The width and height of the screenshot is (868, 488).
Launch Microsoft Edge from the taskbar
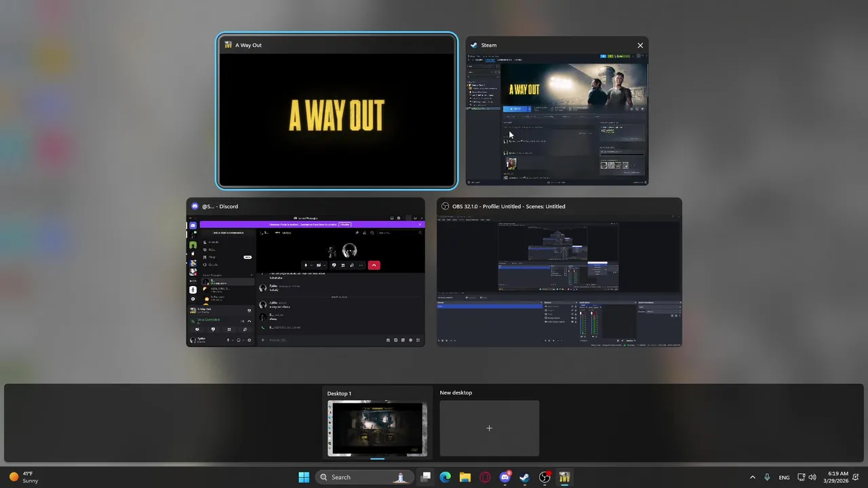tap(446, 477)
